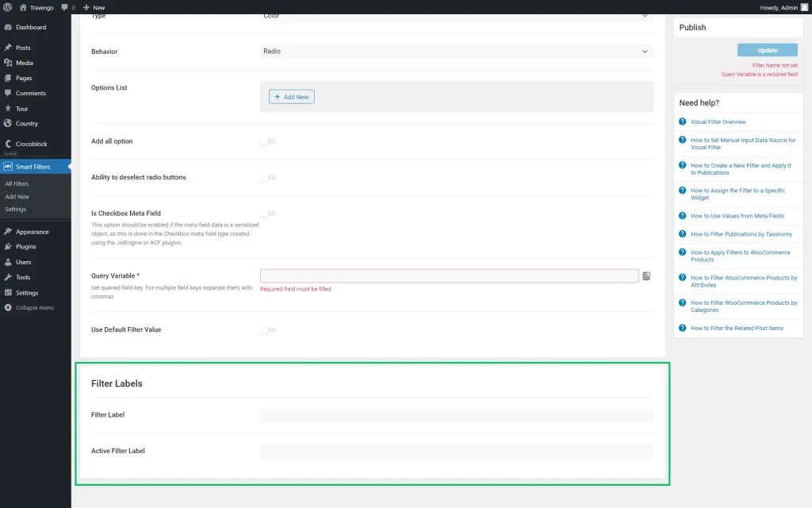Open the Behavior dropdown showing Radio
The image size is (812, 508).
tap(456, 52)
